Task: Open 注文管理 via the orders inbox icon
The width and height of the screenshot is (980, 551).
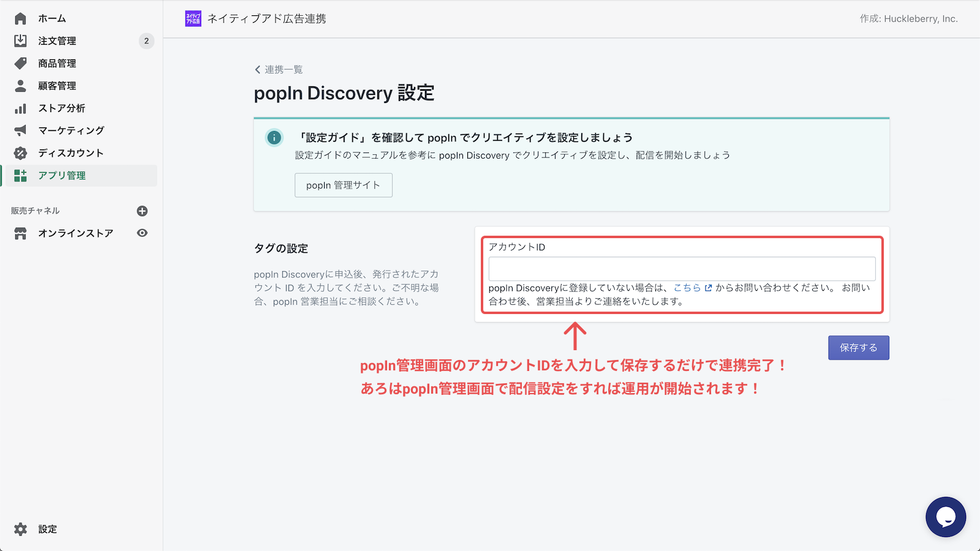Action: pyautogui.click(x=21, y=40)
